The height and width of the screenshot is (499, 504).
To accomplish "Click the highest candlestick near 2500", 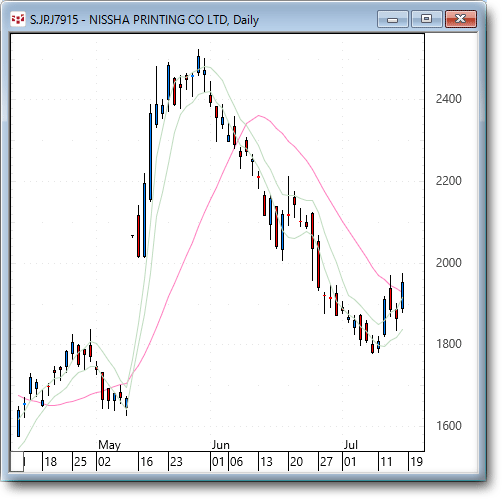I will coord(199,63).
